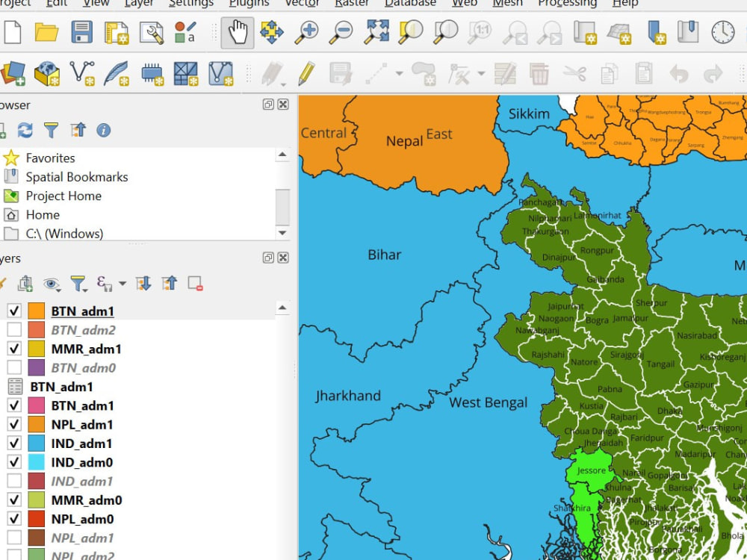The width and height of the screenshot is (747, 560).
Task: Click Collapse All in the Layers panel
Action: click(169, 283)
